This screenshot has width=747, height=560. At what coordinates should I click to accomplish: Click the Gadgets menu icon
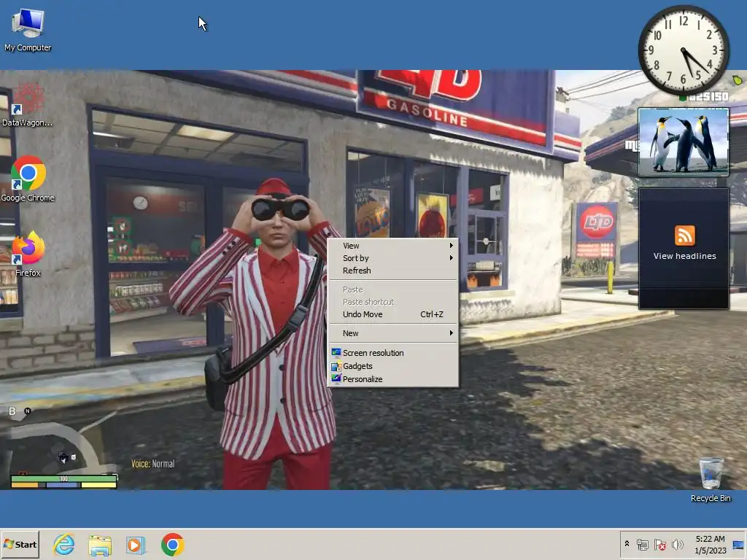tap(336, 366)
